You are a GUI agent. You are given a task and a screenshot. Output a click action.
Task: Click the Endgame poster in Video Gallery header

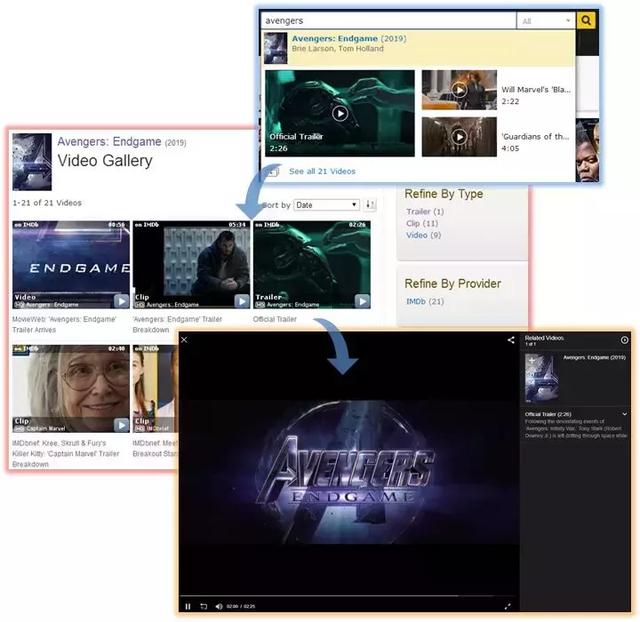32,162
